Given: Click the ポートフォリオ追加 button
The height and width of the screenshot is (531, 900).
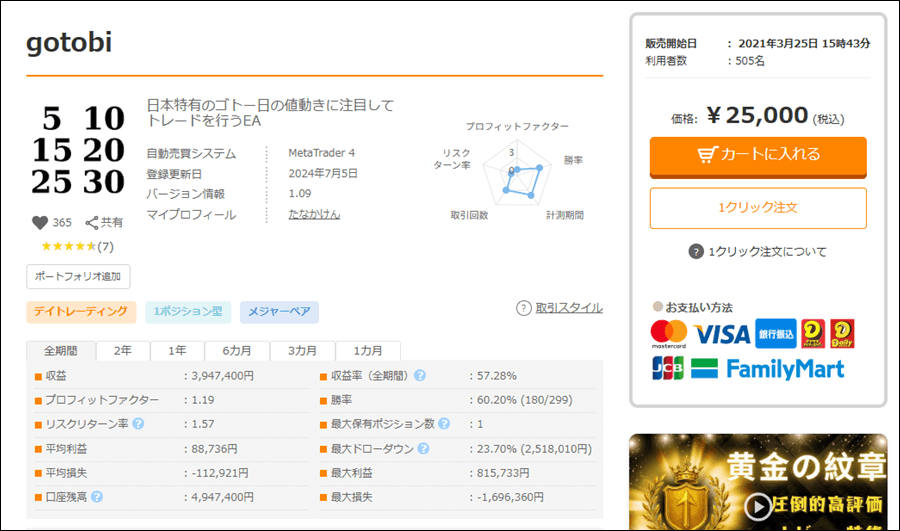Looking at the screenshot, I should click(78, 276).
